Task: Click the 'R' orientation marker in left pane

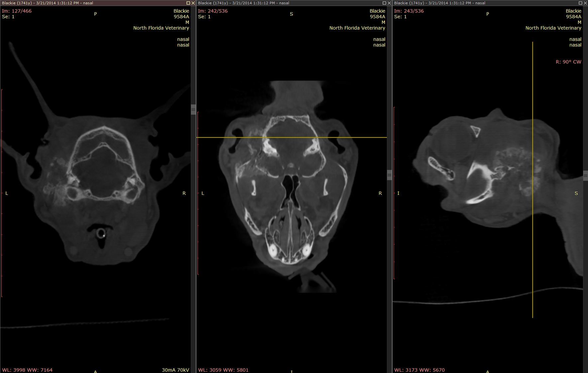Action: pos(184,193)
